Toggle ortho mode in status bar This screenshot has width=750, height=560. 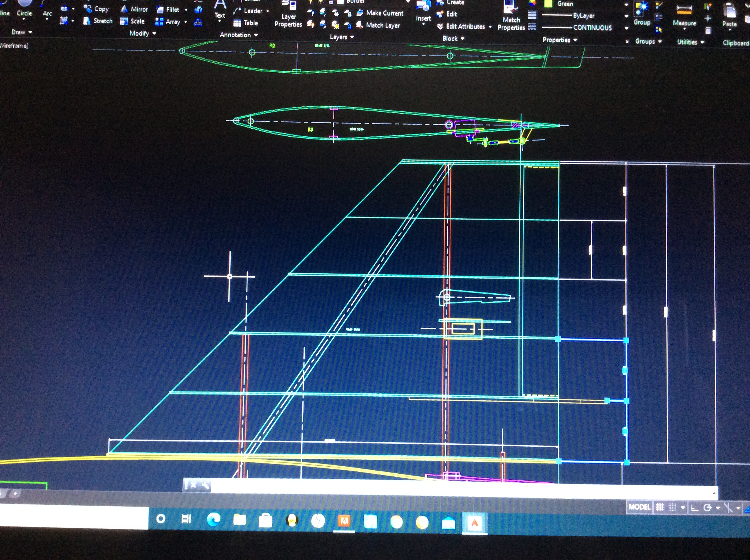click(x=694, y=508)
